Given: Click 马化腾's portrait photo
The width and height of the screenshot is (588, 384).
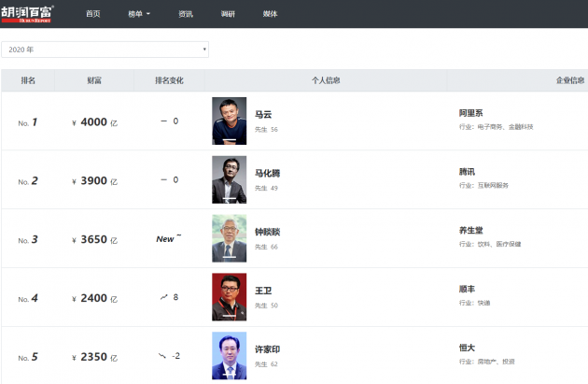Looking at the screenshot, I should [x=230, y=179].
